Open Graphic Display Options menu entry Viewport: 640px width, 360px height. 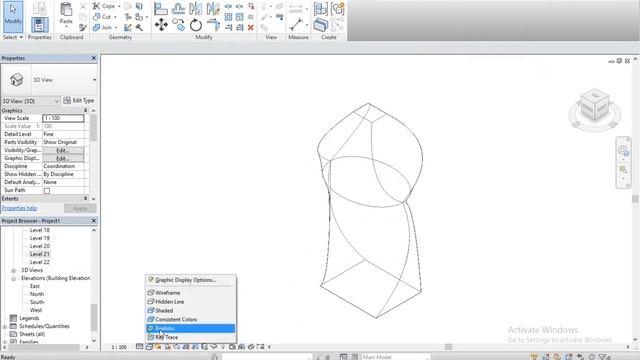coord(191,280)
